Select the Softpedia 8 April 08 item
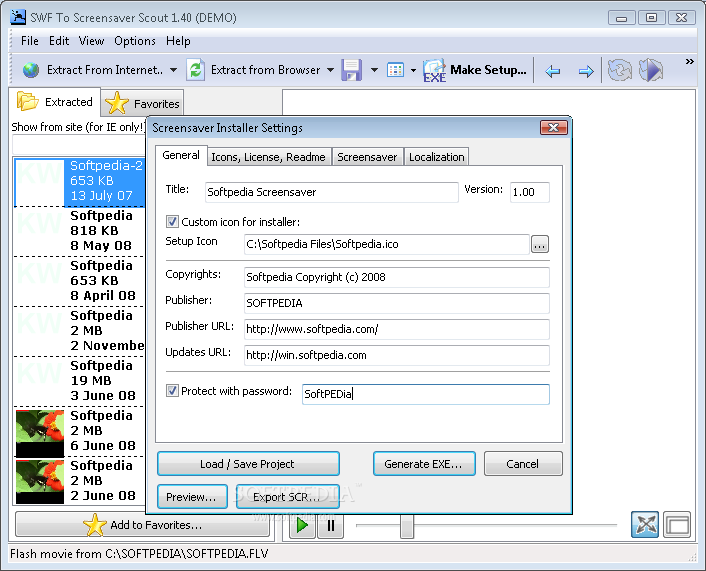Viewport: 706px width, 571px height. coord(80,281)
